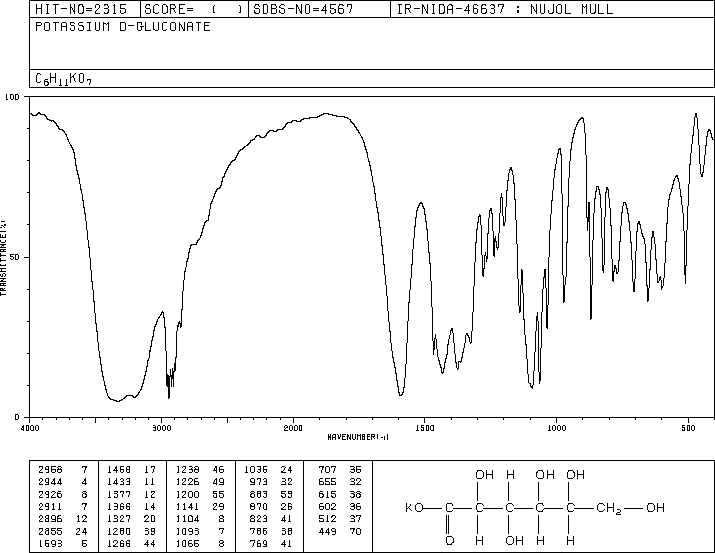Click the 449 peak entry in table
715x553 pixels.
[340, 531]
